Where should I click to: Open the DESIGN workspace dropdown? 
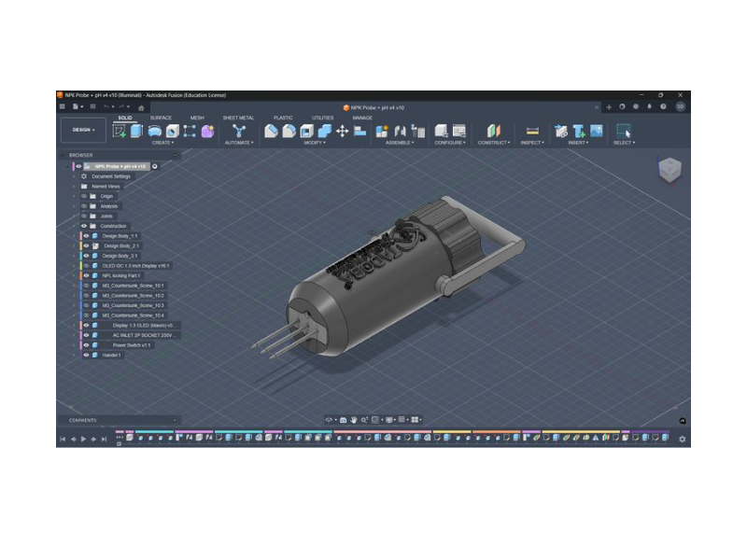[x=83, y=130]
